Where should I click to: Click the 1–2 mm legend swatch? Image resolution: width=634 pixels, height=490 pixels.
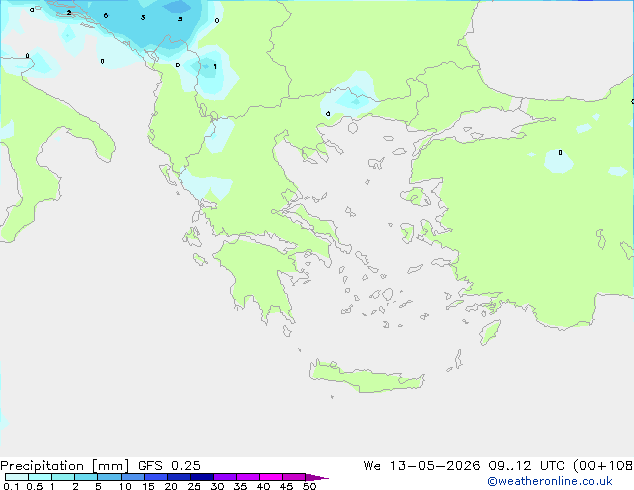[x=63, y=477]
